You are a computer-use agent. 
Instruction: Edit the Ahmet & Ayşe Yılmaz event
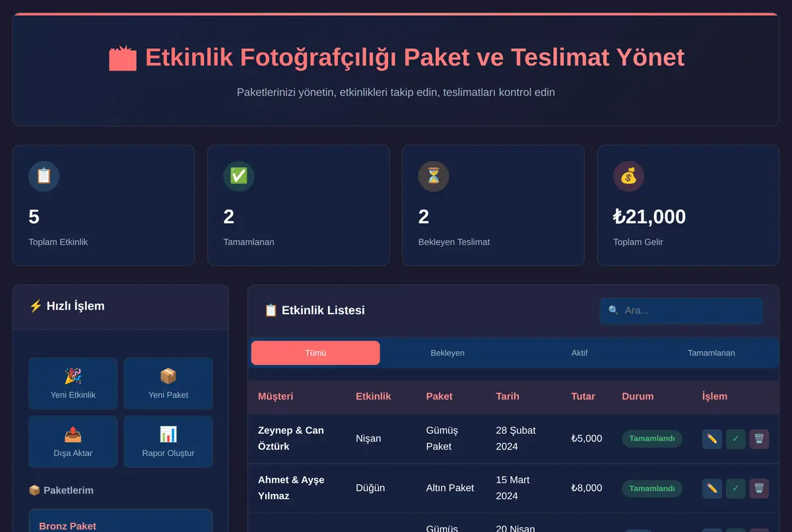pyautogui.click(x=712, y=488)
